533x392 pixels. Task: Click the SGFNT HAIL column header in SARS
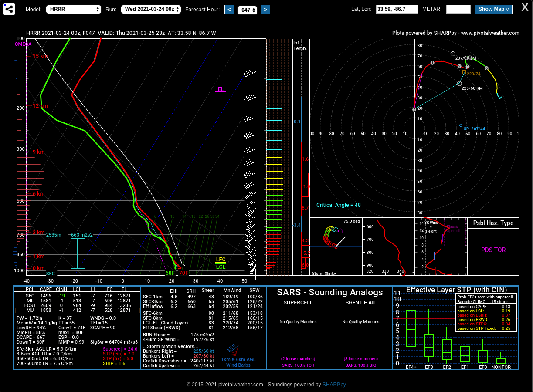point(361,303)
